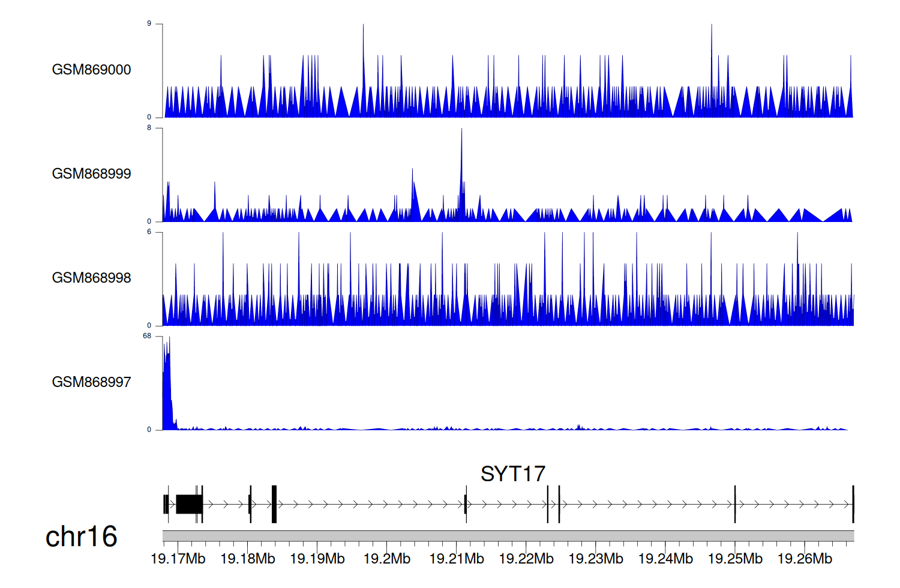Select the GSM868999 track label
900x588 pixels.
[x=91, y=174]
